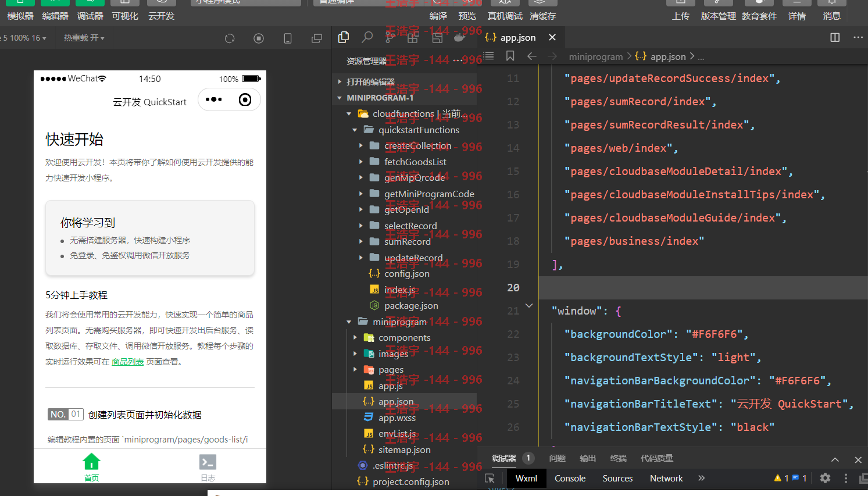Screen dimensions: 868x496
Task: Click the Version Management button
Action: point(718,16)
